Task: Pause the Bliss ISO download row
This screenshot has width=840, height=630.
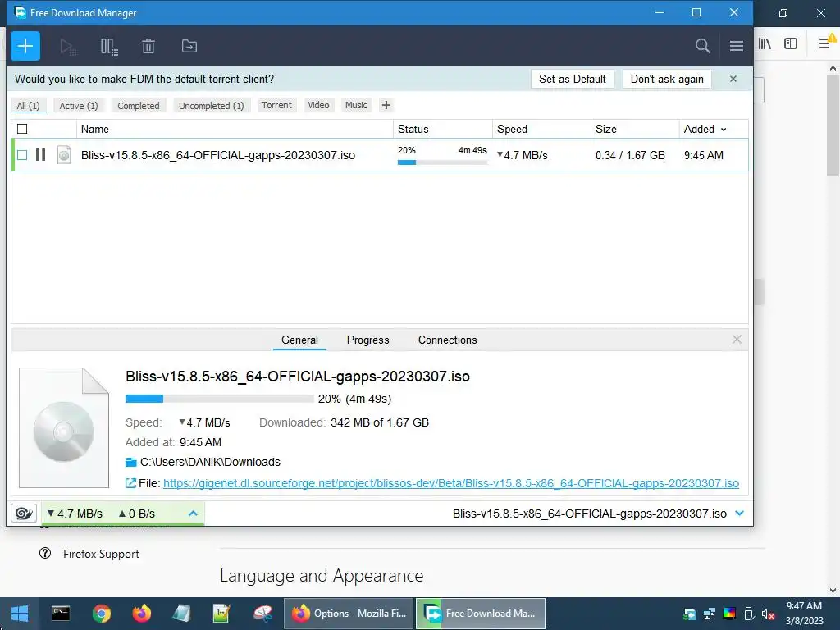Action: click(x=41, y=155)
